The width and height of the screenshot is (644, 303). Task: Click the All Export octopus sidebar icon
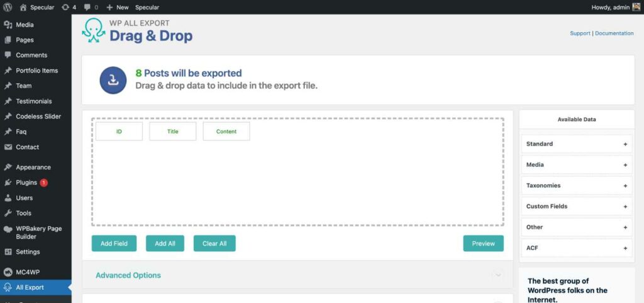[8, 287]
